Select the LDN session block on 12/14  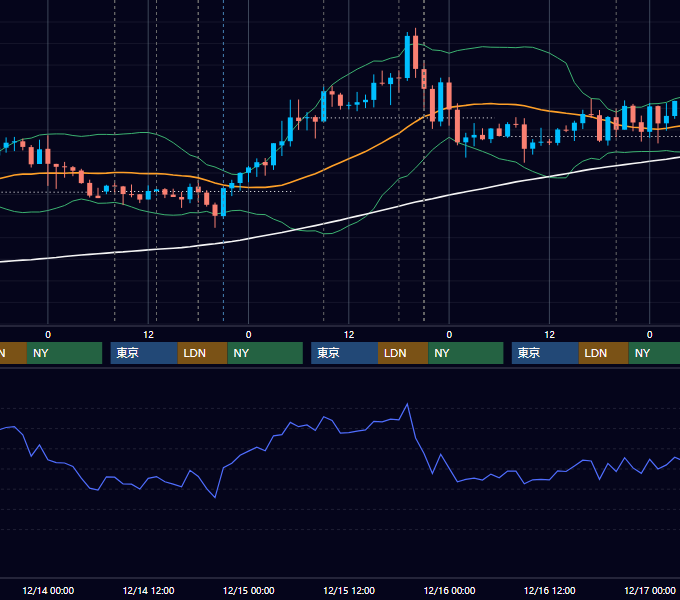click(203, 353)
